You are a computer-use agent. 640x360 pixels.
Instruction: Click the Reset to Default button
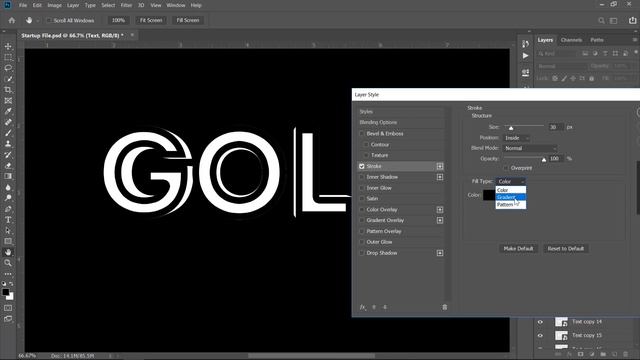(566, 249)
